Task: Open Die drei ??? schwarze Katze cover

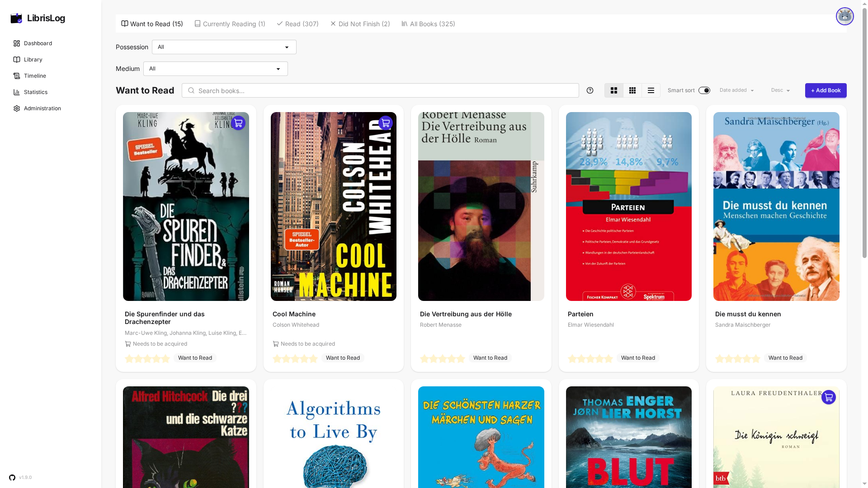Action: click(x=186, y=437)
